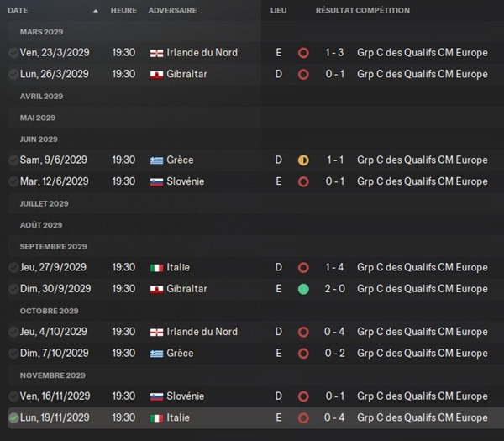Click the Slovenia flag on 12/6/2029 row
Viewport: 504px width, 441px height.
click(156, 182)
